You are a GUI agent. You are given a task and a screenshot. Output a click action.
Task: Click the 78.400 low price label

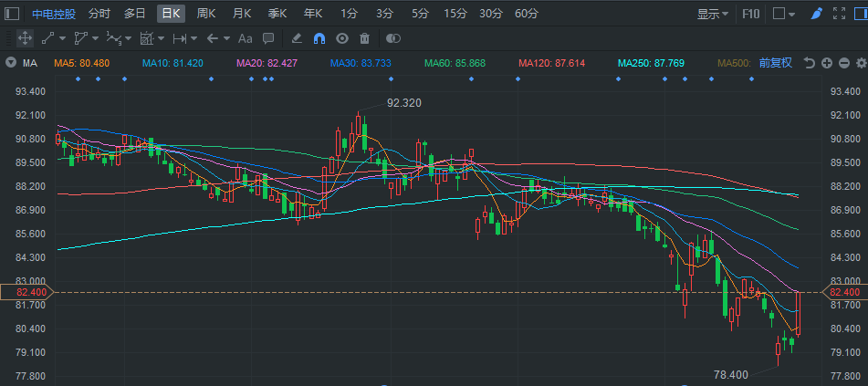tap(731, 375)
